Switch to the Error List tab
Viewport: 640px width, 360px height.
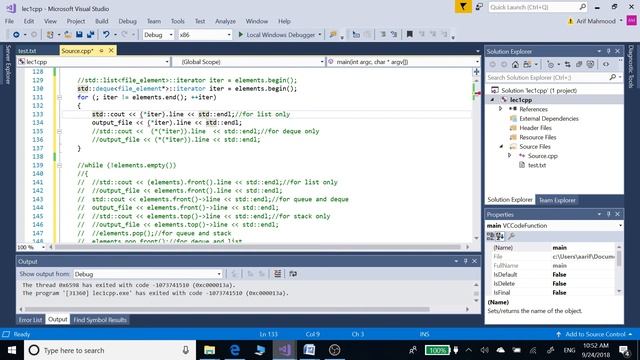click(30, 320)
